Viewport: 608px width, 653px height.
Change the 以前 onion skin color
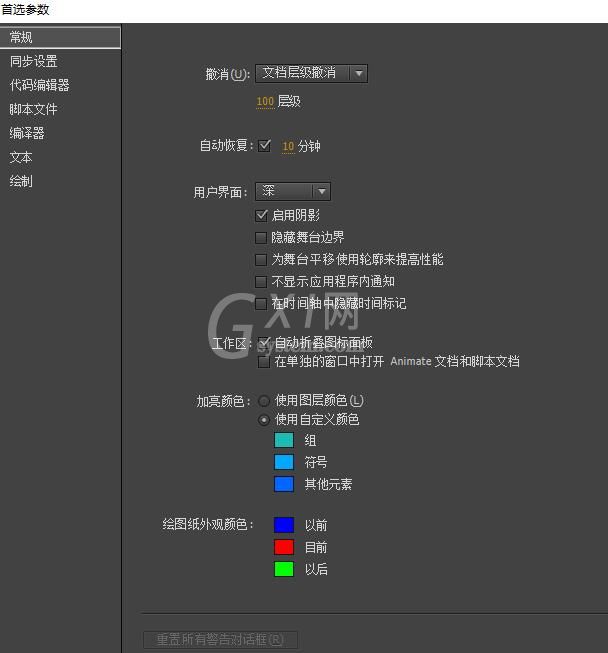click(284, 525)
